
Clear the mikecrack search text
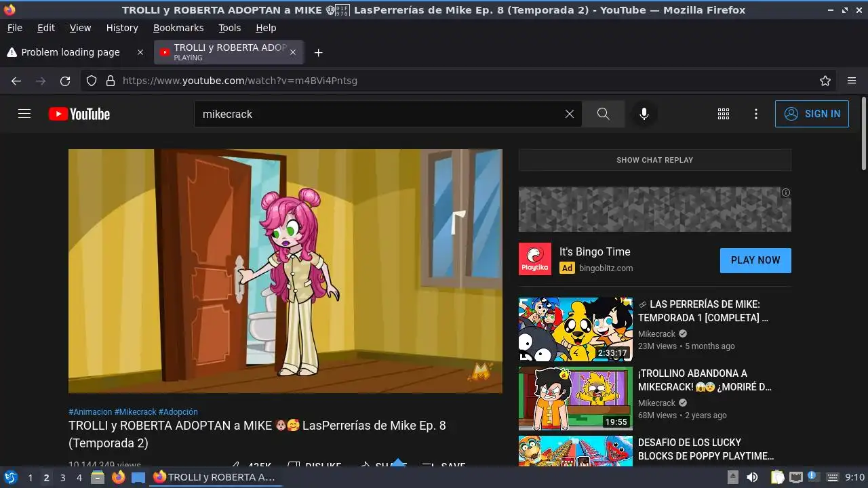tap(570, 114)
